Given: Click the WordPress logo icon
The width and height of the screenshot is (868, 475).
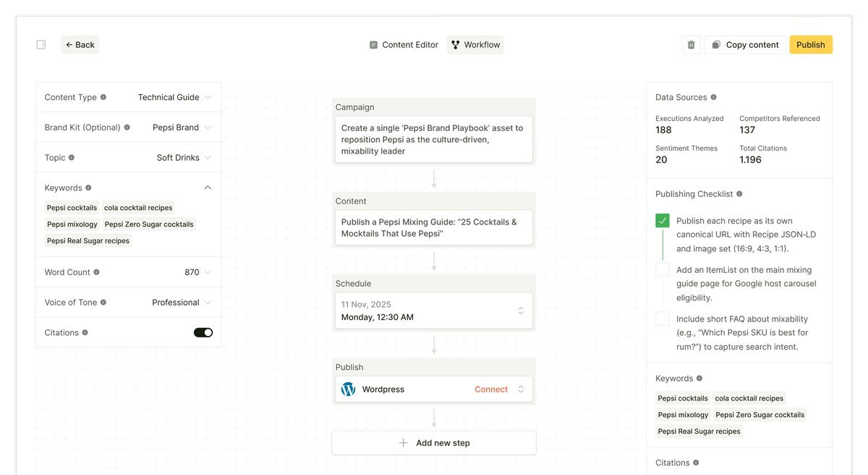Looking at the screenshot, I should tap(348, 390).
